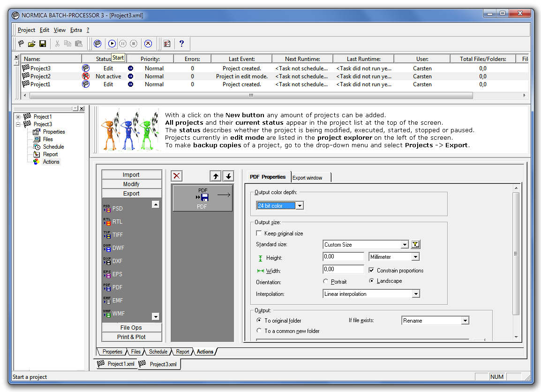Screen dimensions: 541x392
Task: Click the Start project toolbar icon
Action: (112, 44)
